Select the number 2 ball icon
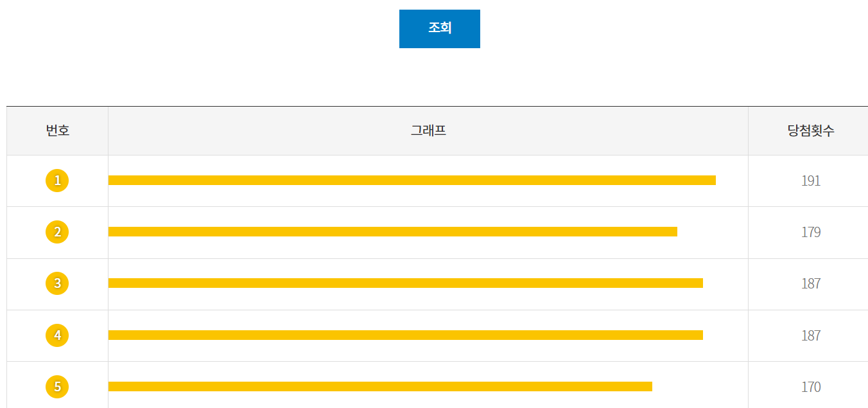Viewport: 868px width, 408px height. pos(57,232)
